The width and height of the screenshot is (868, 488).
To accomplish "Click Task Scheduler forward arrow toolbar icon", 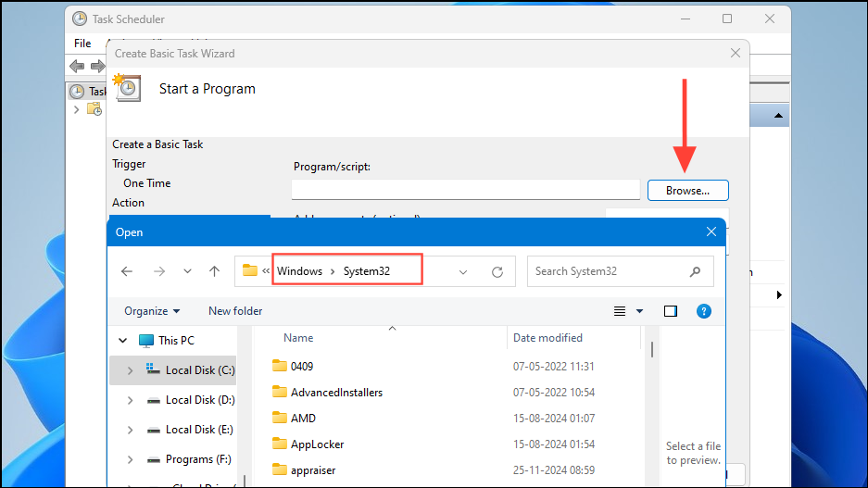I will tap(97, 67).
